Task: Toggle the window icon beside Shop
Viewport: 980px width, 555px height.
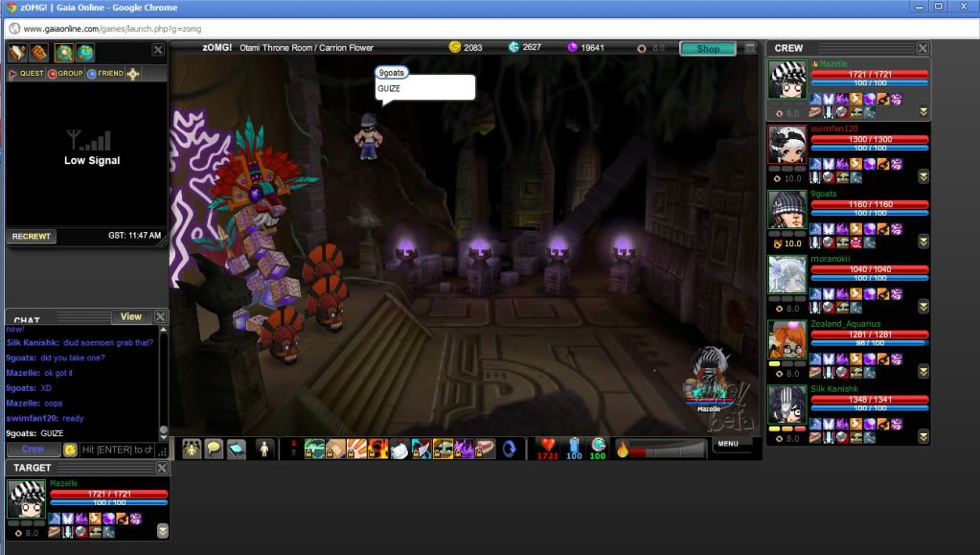Action: 750,48
